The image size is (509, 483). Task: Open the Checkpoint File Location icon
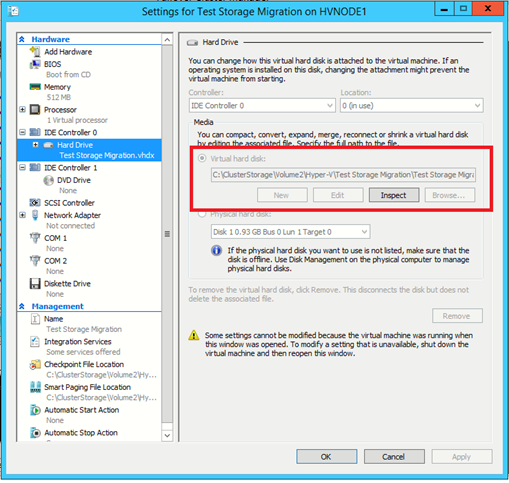pyautogui.click(x=35, y=364)
